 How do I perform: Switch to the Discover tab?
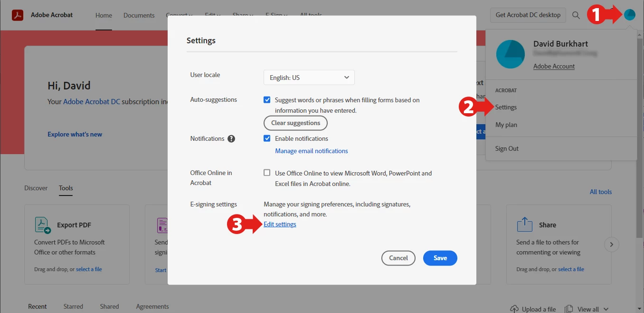coord(36,188)
